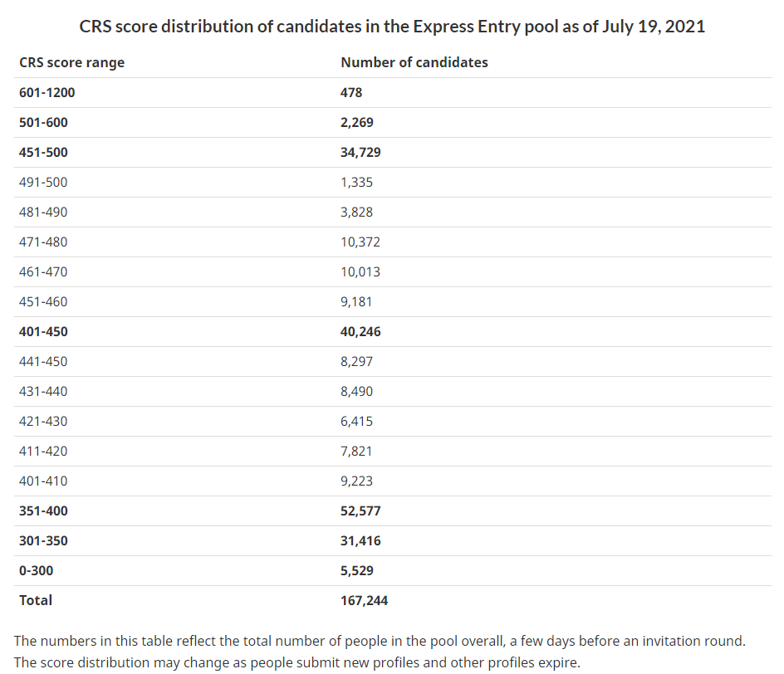Screen dimensions: 784x674
Task: Click the 10,013 candidates number
Action: point(360,271)
